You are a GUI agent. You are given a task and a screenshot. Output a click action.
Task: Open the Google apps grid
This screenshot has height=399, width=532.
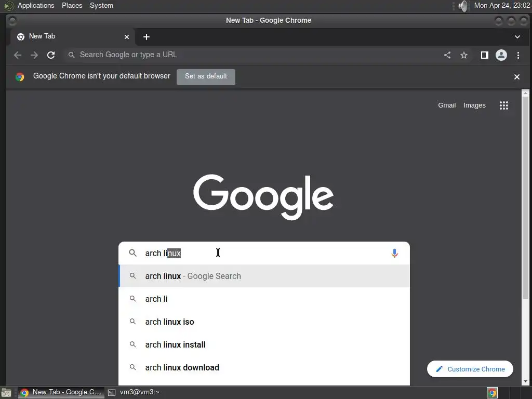[x=503, y=105]
